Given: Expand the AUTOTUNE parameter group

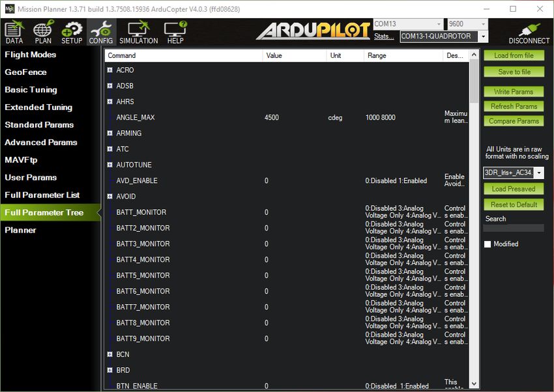Looking at the screenshot, I should [x=109, y=165].
